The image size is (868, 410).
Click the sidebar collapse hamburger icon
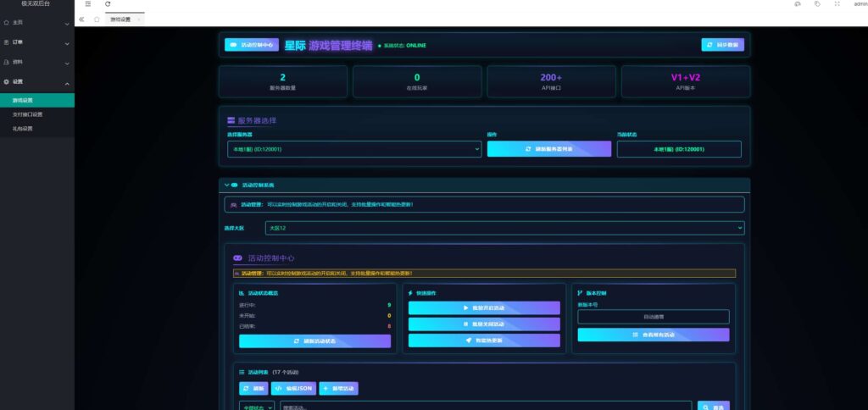[x=88, y=4]
